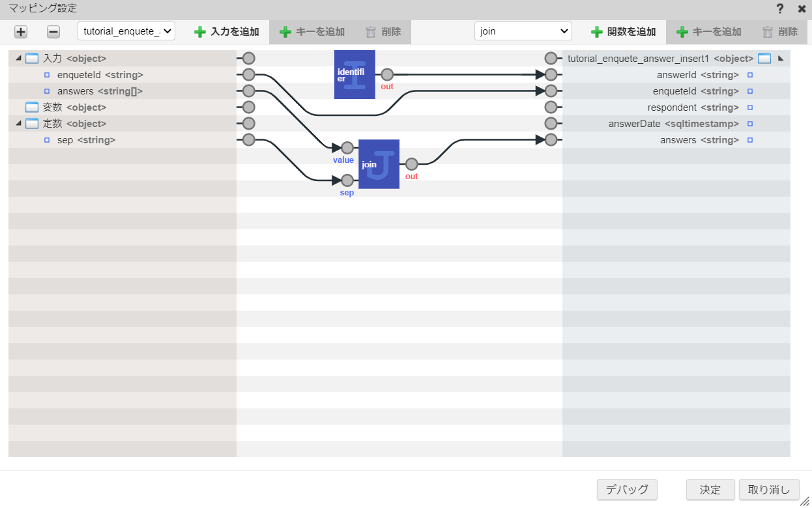Click the plus expand-all icon in toolbar
Viewport: 812px width, 508px height.
tap(21, 32)
